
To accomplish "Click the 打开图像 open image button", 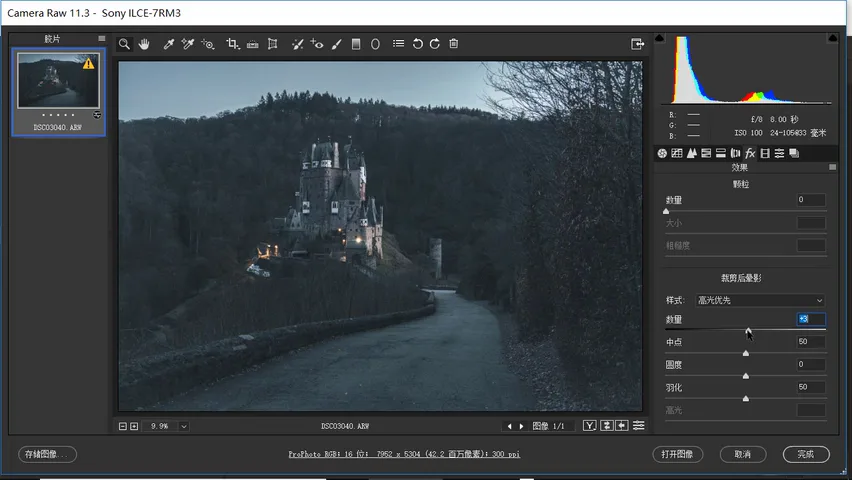I will pos(678,454).
